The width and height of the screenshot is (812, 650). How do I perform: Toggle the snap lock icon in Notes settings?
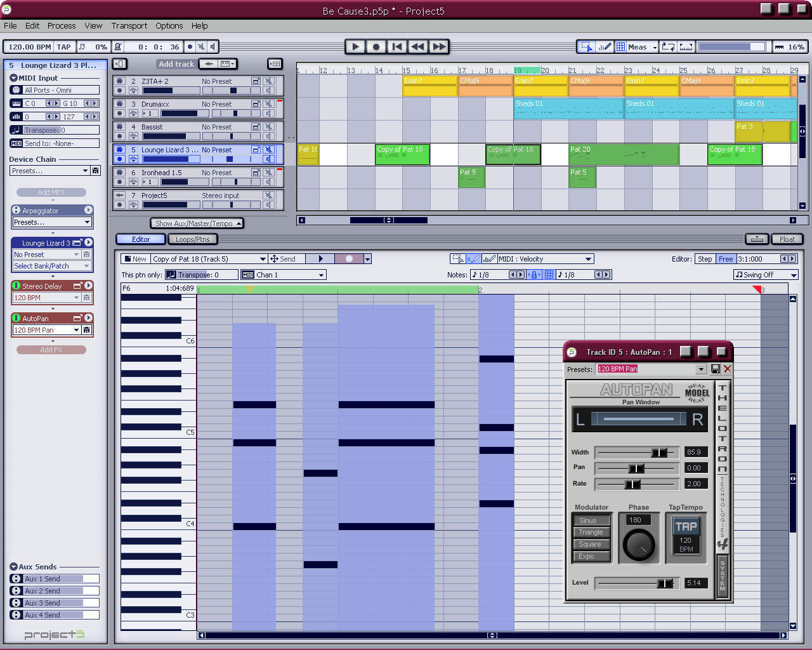[534, 275]
